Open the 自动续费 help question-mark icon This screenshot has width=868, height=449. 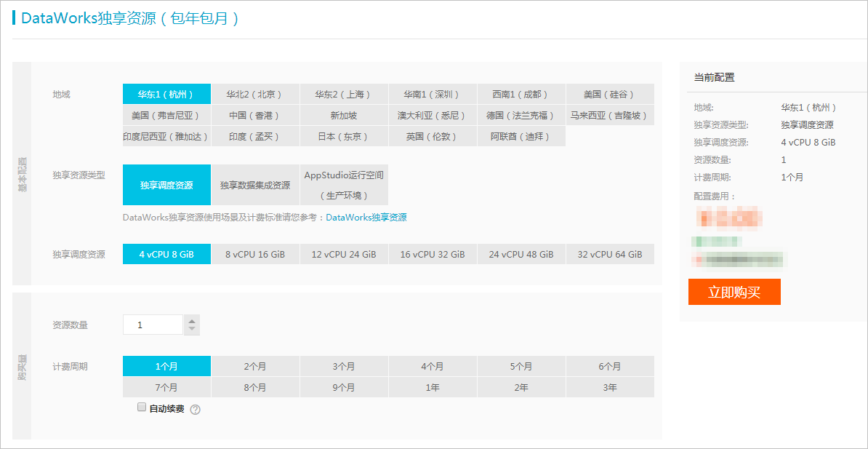[x=195, y=410]
